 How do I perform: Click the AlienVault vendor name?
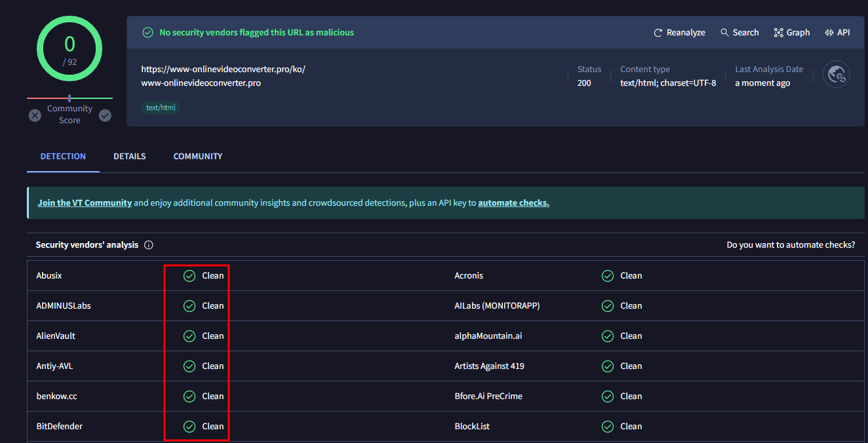coord(56,336)
